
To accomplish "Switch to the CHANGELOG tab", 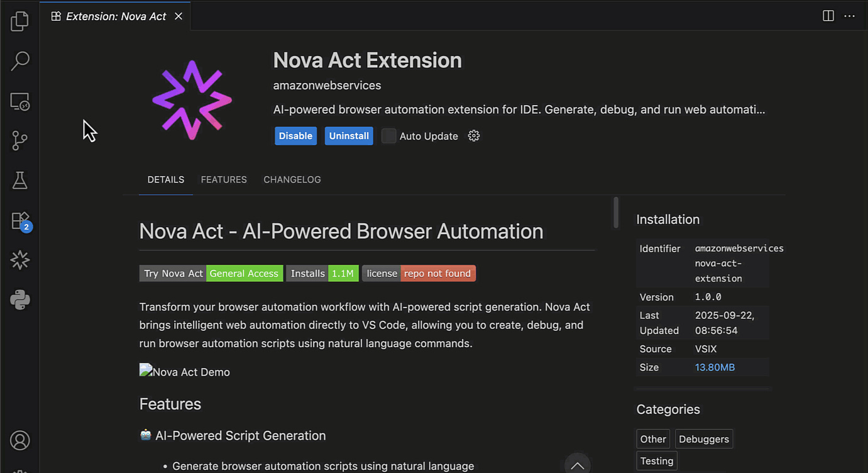I will click(x=292, y=179).
